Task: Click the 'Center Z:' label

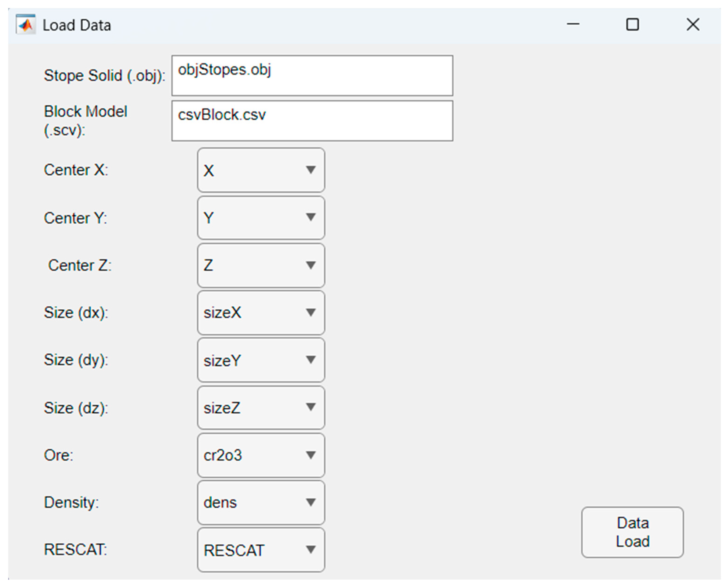Action: tap(80, 265)
